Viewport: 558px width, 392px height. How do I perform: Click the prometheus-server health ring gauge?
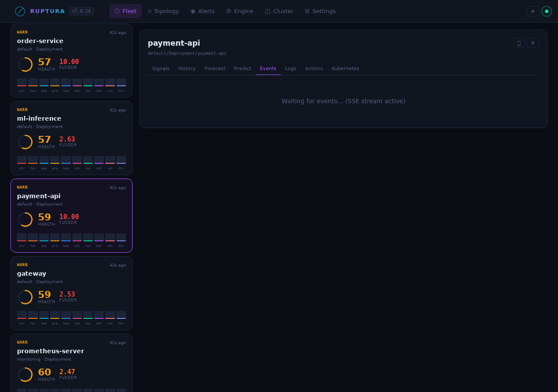[25, 375]
